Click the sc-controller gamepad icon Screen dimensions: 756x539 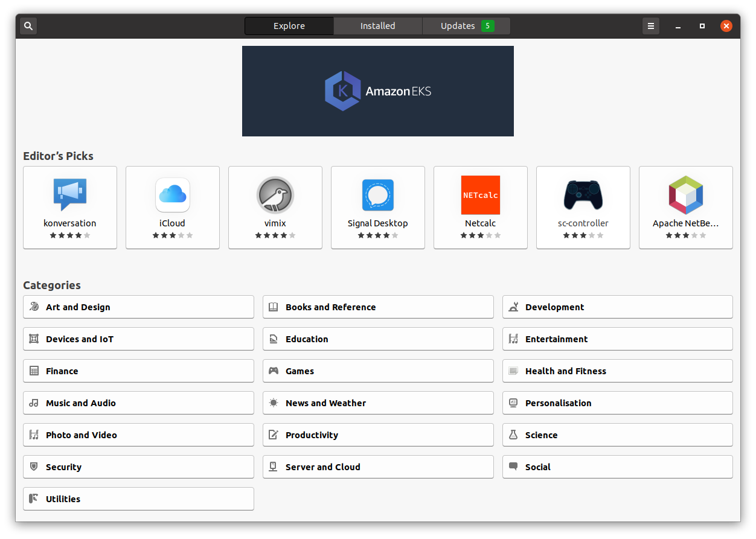tap(583, 194)
